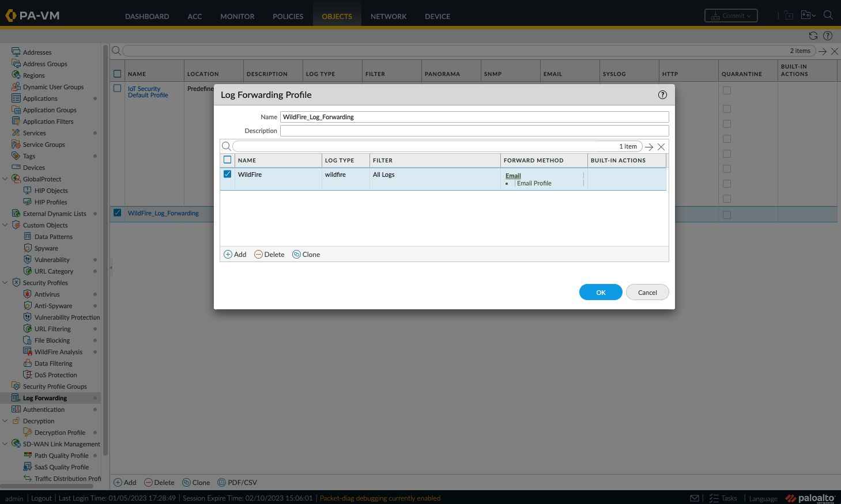Toggle quarantine checkbox in WildFire_Log_Forwarding row
The image size is (841, 504).
[727, 215]
